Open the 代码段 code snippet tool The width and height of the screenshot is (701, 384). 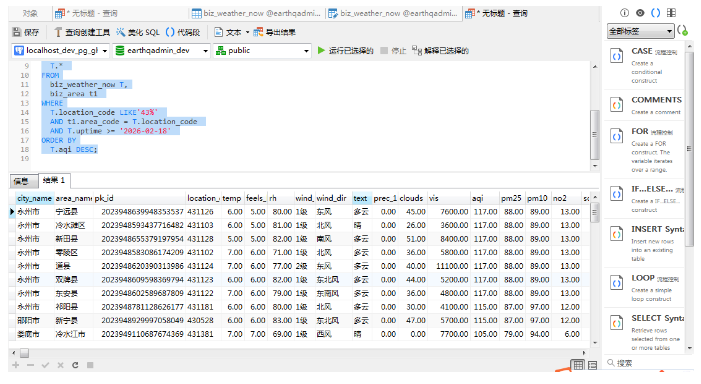[182, 32]
